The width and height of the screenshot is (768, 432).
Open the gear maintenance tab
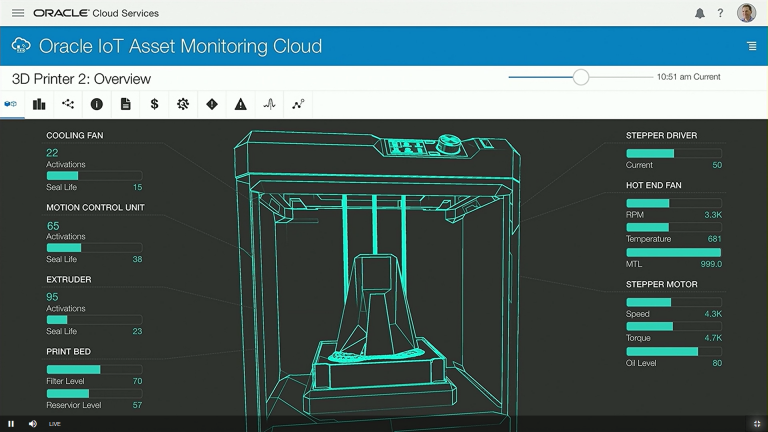[183, 104]
